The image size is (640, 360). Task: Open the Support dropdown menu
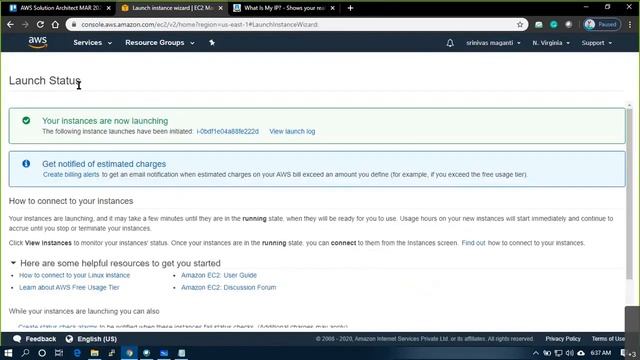coord(596,43)
